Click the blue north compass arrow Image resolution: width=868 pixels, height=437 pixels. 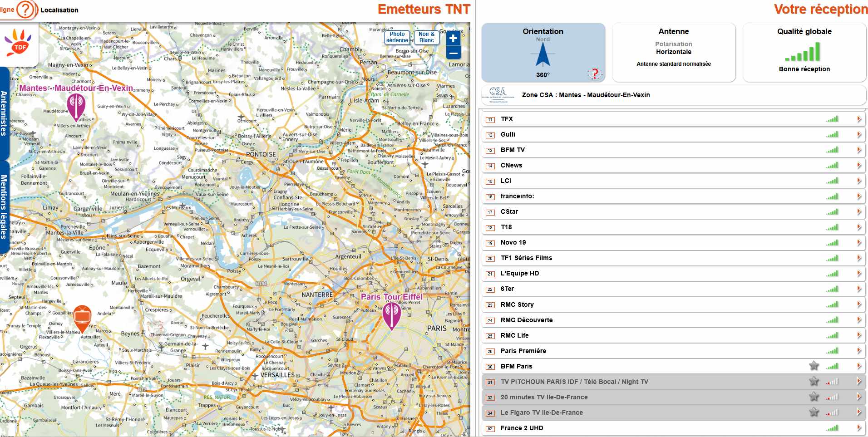point(543,55)
